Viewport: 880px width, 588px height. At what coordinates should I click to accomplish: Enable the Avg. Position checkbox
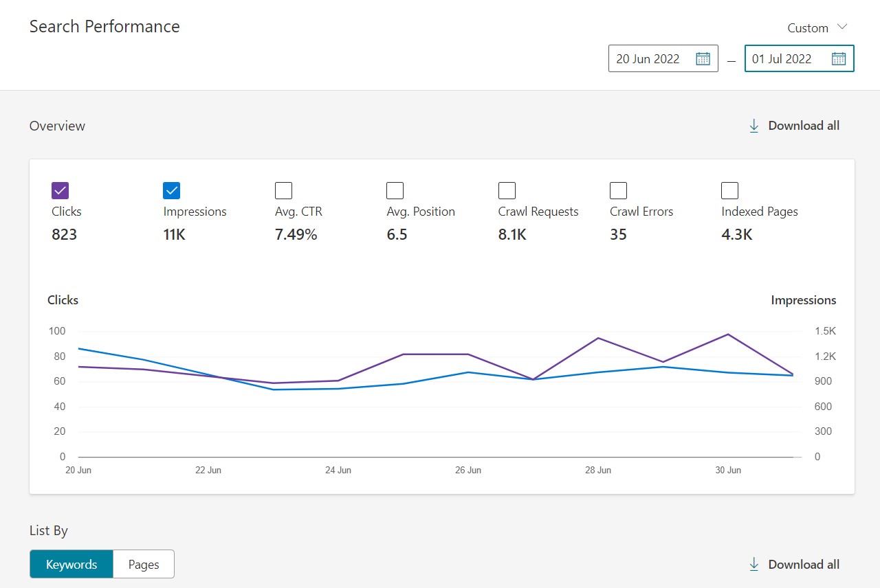coord(395,190)
